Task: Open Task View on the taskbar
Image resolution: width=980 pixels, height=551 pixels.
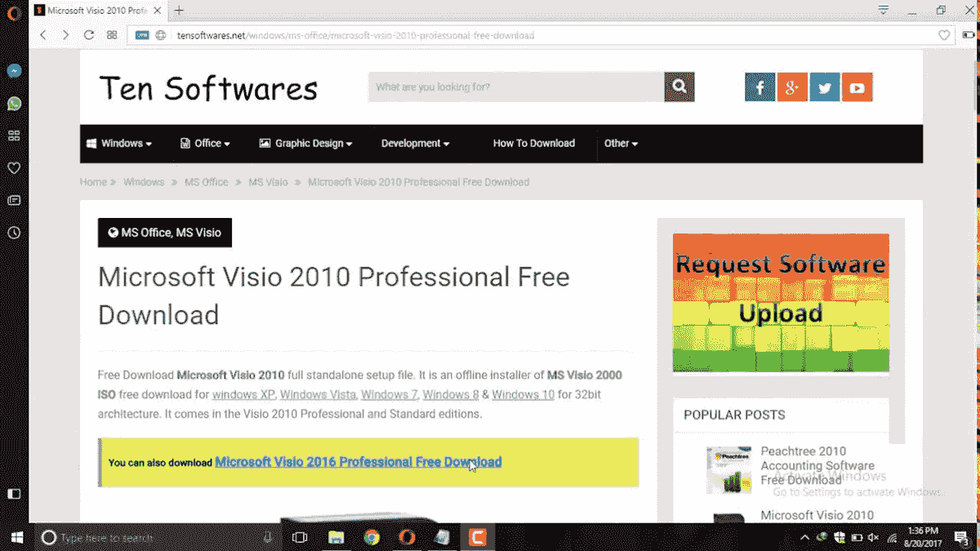Action: coord(300,537)
